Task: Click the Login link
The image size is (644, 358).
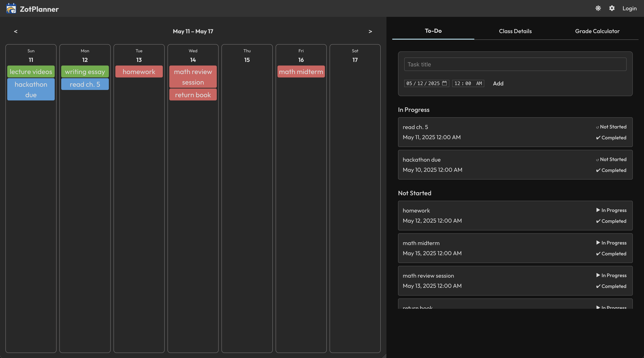Action: [629, 9]
